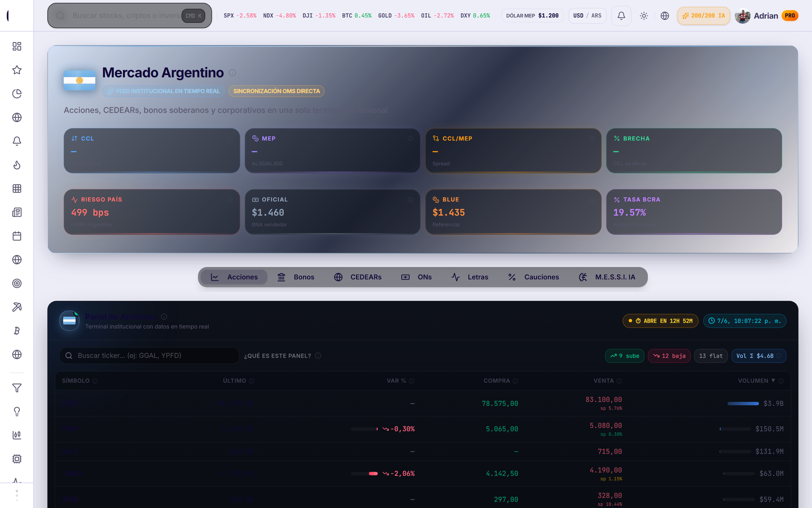Filter by 9 sube chip
812x508 pixels.
click(x=625, y=356)
